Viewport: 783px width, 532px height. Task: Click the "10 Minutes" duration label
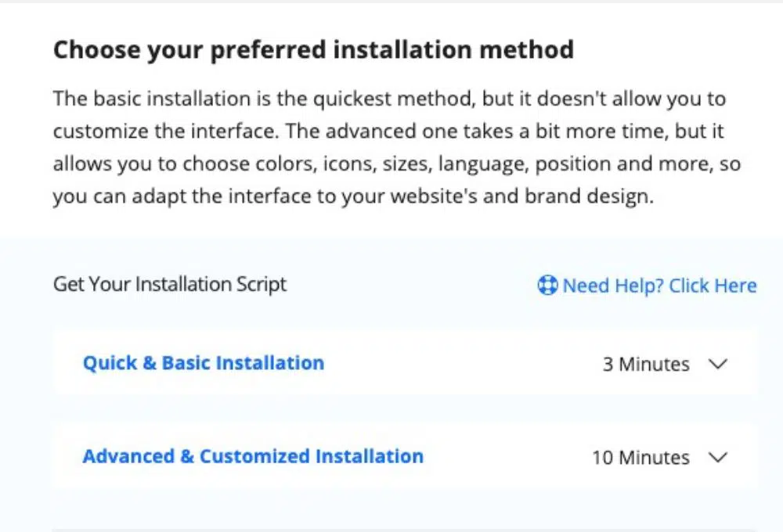tap(640, 458)
